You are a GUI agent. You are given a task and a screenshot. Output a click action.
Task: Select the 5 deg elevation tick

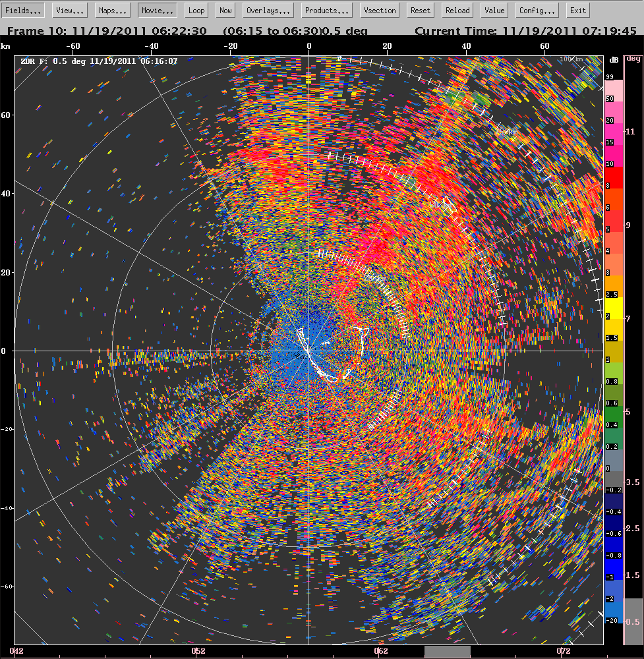tap(628, 412)
